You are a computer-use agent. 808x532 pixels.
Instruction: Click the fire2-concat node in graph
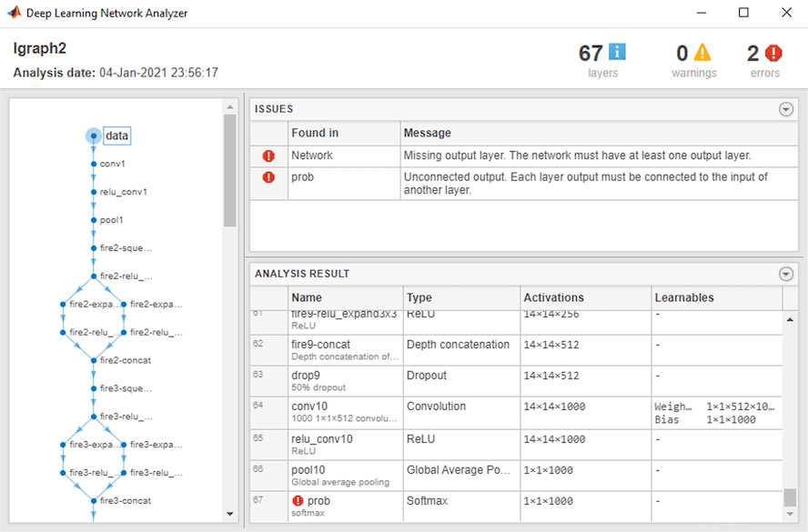pos(125,360)
